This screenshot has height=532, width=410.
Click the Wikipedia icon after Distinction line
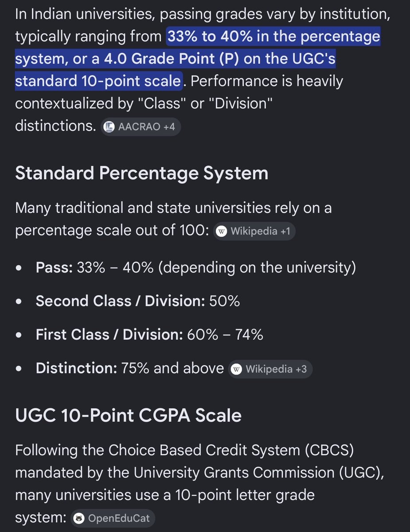(x=237, y=369)
